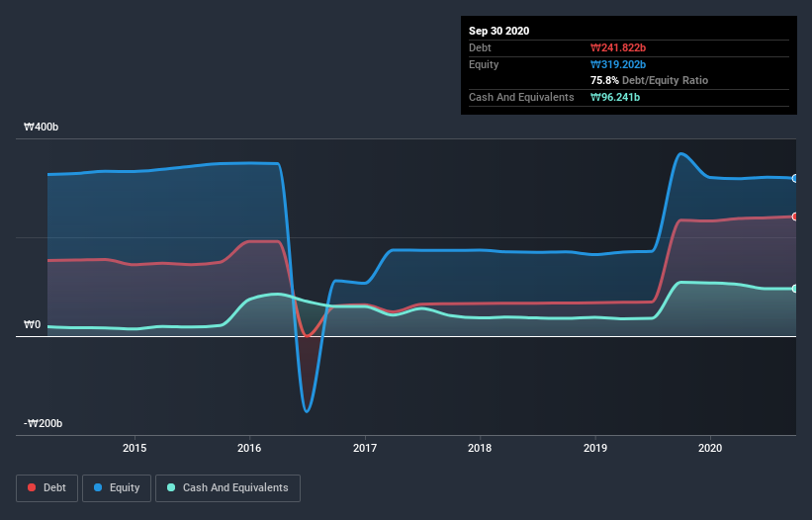Viewport: 812px width, 520px height.
Task: Click the 2020 x-axis label
Action: [710, 448]
